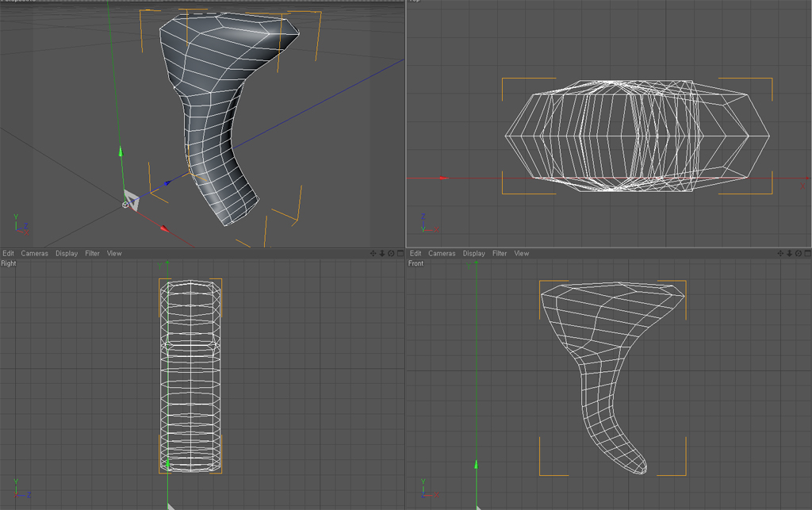The height and width of the screenshot is (510, 812).
Task: Click the red X-axis arrowhead in the Top viewport
Action: click(x=444, y=178)
